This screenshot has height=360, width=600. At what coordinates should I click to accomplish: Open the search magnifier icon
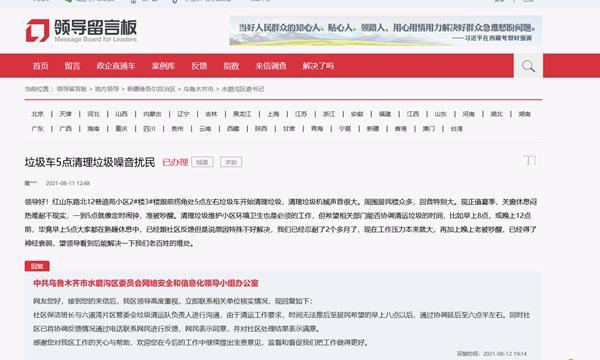(x=528, y=66)
